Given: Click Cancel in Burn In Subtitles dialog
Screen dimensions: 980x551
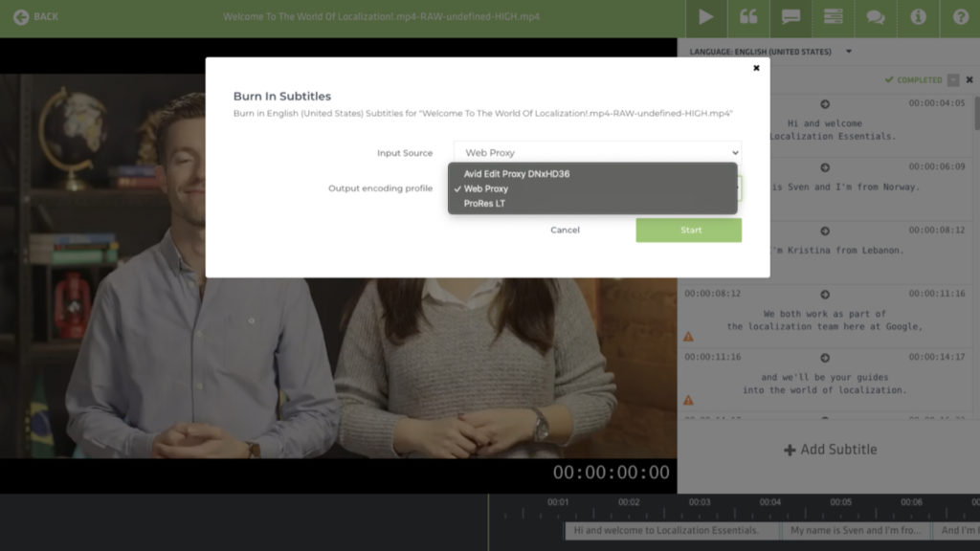Looking at the screenshot, I should coord(565,230).
